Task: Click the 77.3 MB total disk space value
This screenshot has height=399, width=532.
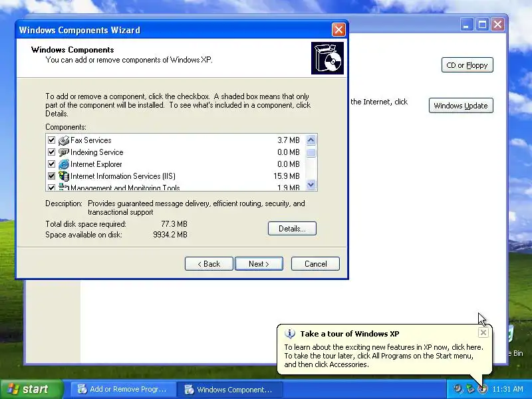Action: 174,224
